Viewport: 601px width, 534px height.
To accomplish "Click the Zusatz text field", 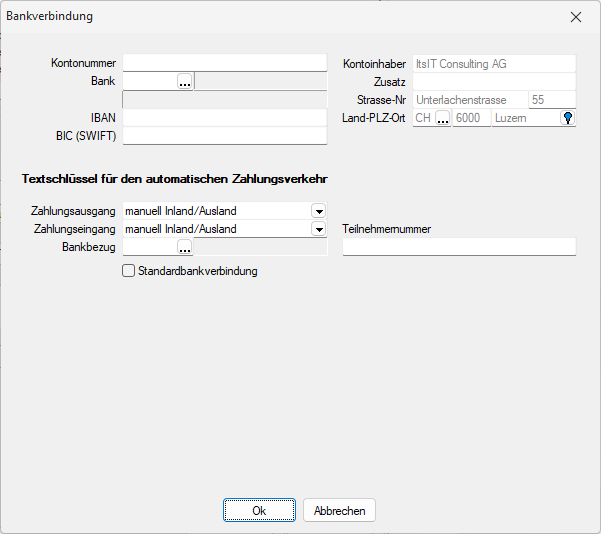I will pyautogui.click(x=494, y=82).
